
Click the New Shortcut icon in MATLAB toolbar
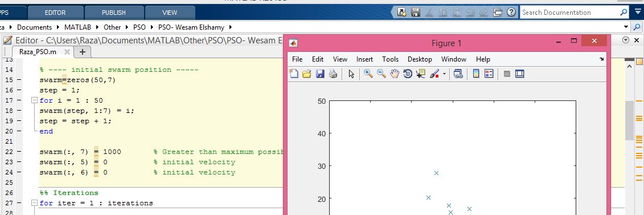tap(402, 13)
